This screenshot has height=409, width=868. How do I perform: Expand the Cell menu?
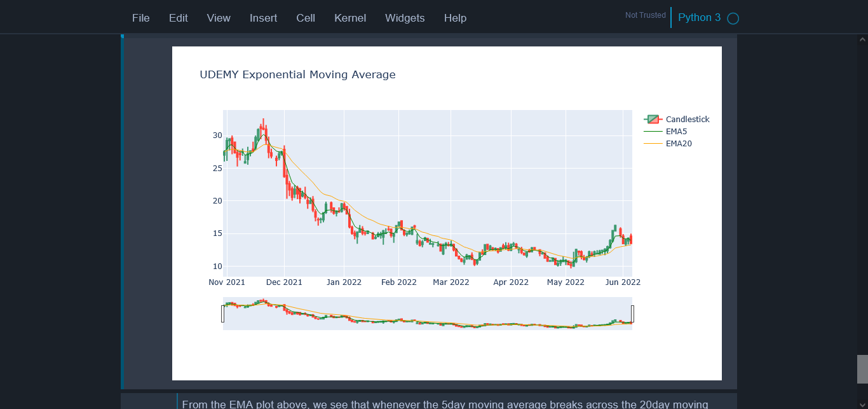pyautogui.click(x=306, y=18)
